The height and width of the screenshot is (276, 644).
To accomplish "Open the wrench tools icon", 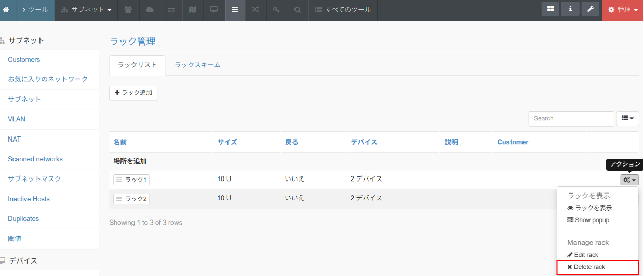I will point(590,9).
